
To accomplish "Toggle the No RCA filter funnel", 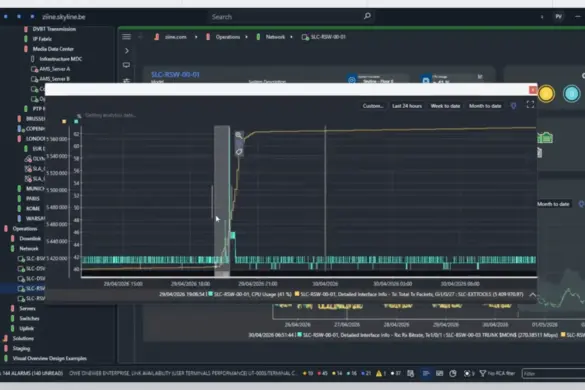I will tap(482, 373).
